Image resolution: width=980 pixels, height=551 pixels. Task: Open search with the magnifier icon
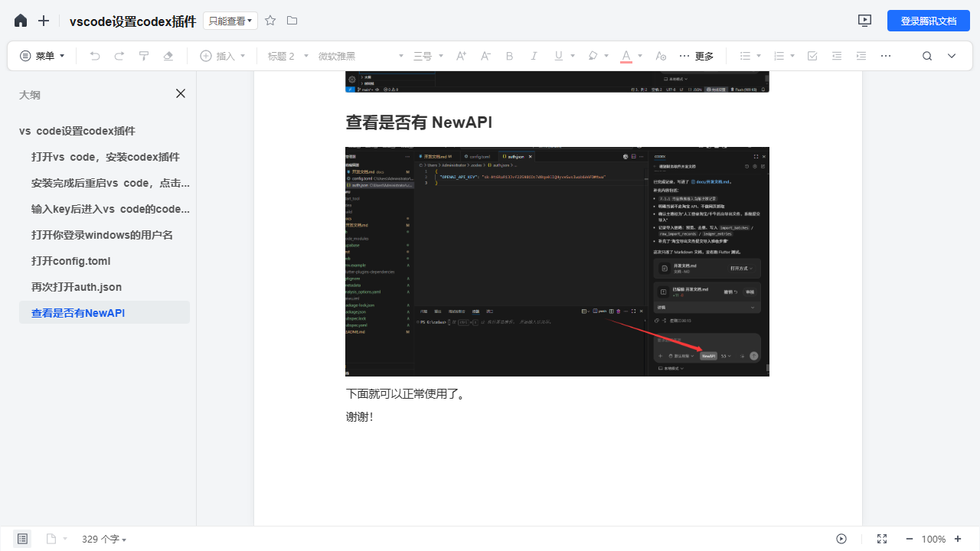click(x=927, y=56)
